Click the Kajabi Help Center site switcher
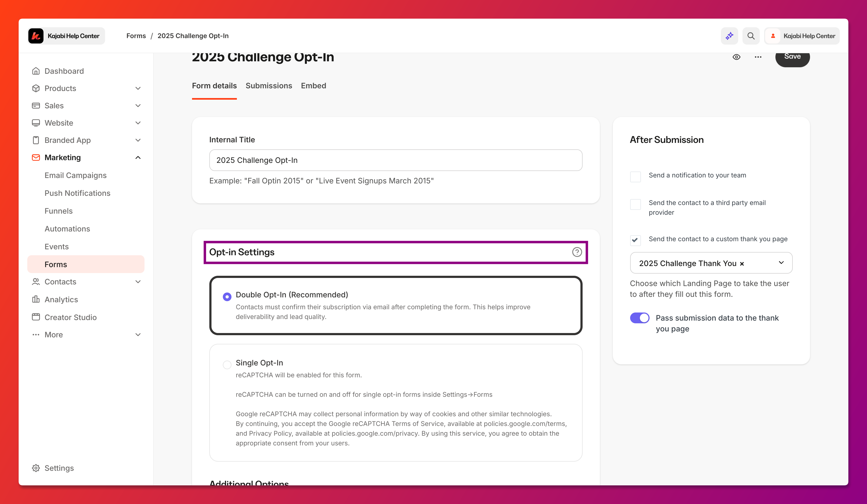The height and width of the screenshot is (504, 867). 66,36
